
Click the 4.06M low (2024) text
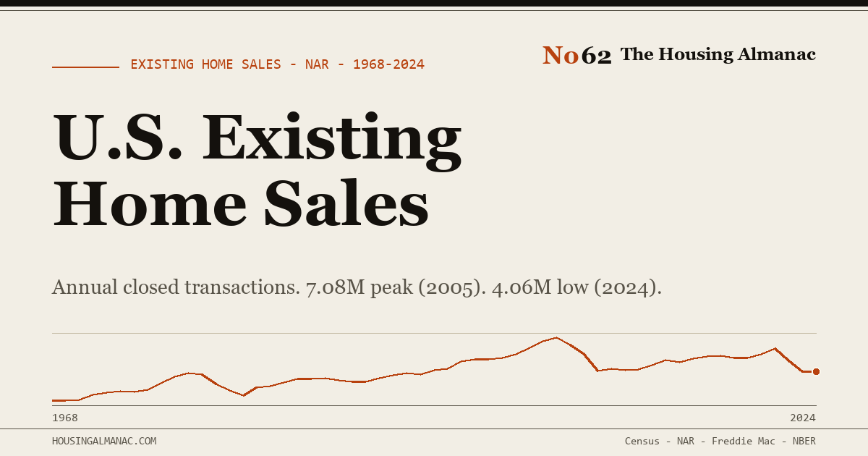coord(576,287)
